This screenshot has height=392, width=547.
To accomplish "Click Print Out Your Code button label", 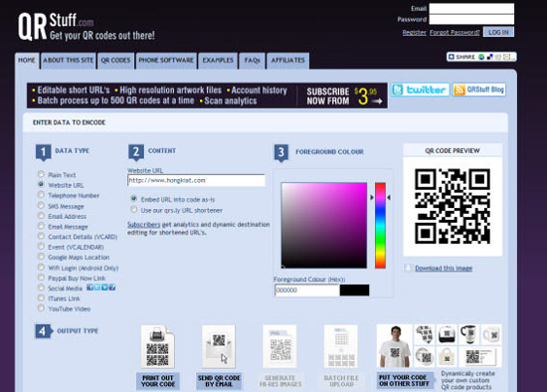I will 158,381.
